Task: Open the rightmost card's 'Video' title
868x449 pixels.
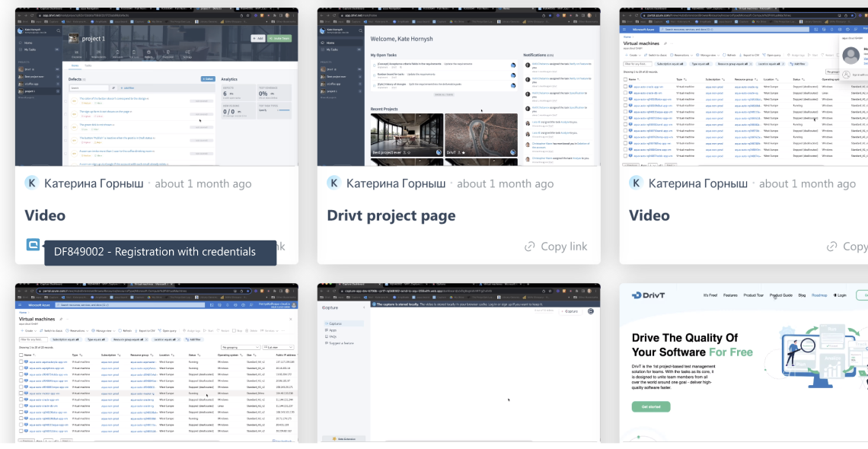Action: 649,215
